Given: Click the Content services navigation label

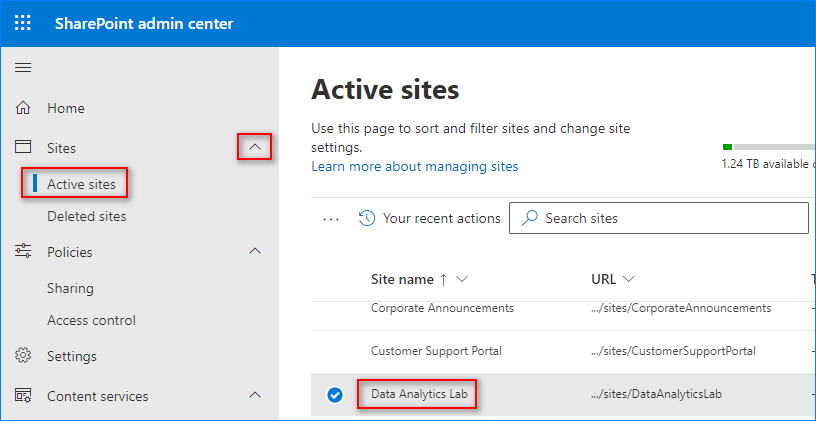Looking at the screenshot, I should 98,397.
